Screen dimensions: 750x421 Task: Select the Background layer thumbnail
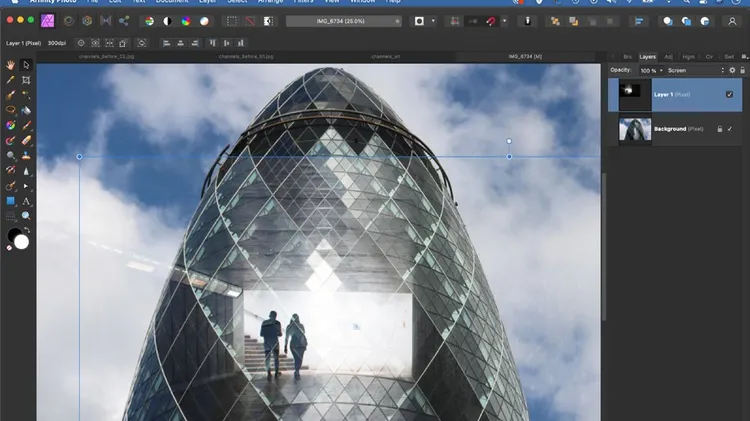[635, 129]
